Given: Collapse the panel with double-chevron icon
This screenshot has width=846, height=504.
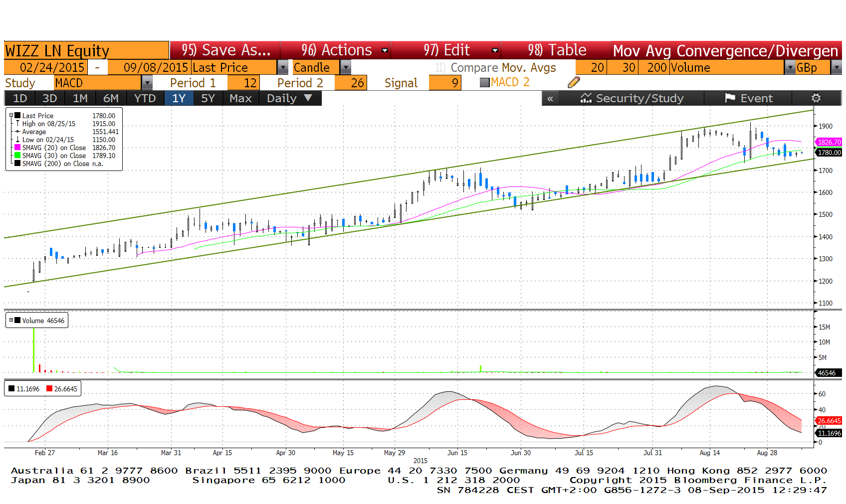Looking at the screenshot, I should [550, 99].
